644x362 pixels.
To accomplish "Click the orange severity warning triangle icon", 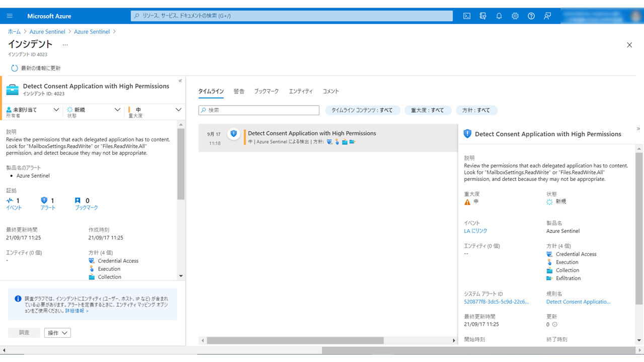I will tap(467, 202).
